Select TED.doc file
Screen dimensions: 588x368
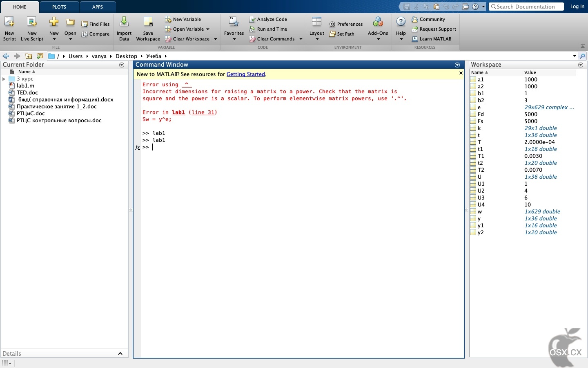click(x=27, y=93)
